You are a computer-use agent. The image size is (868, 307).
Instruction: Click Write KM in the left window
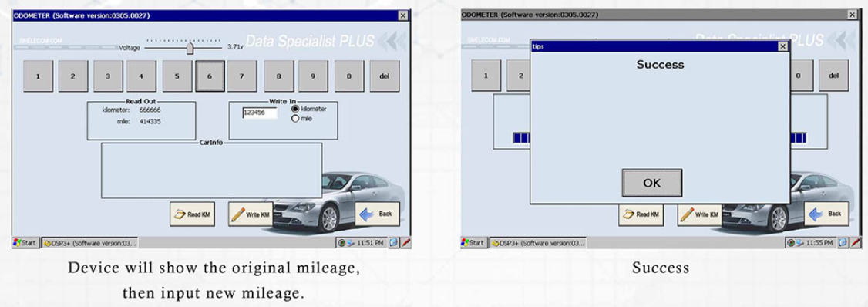251,214
